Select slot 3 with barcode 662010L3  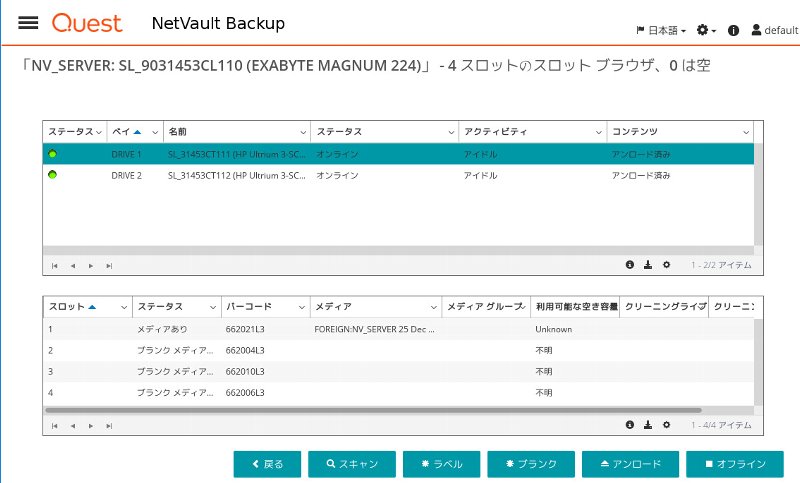[398, 371]
